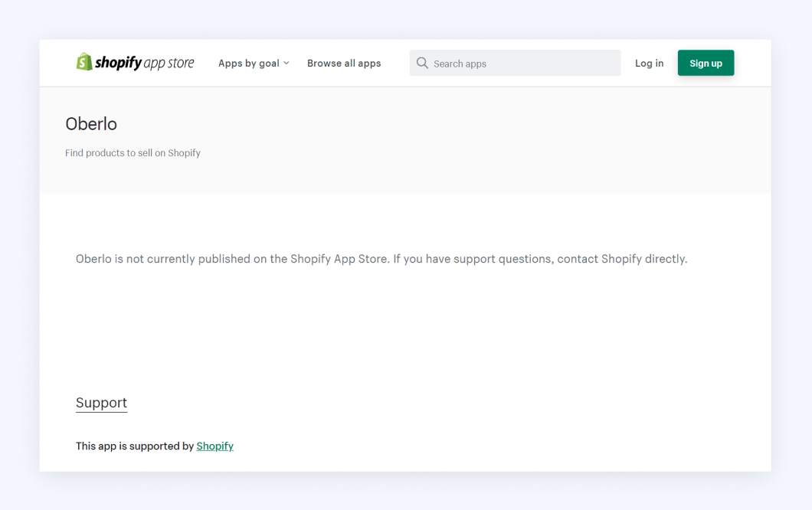Click the Log in link
Screen dimensions: 812x510
click(650, 63)
